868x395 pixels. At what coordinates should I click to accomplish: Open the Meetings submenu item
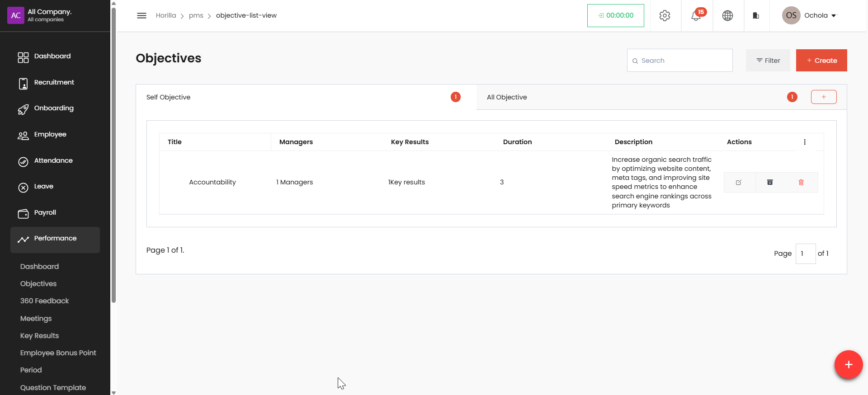tap(36, 319)
